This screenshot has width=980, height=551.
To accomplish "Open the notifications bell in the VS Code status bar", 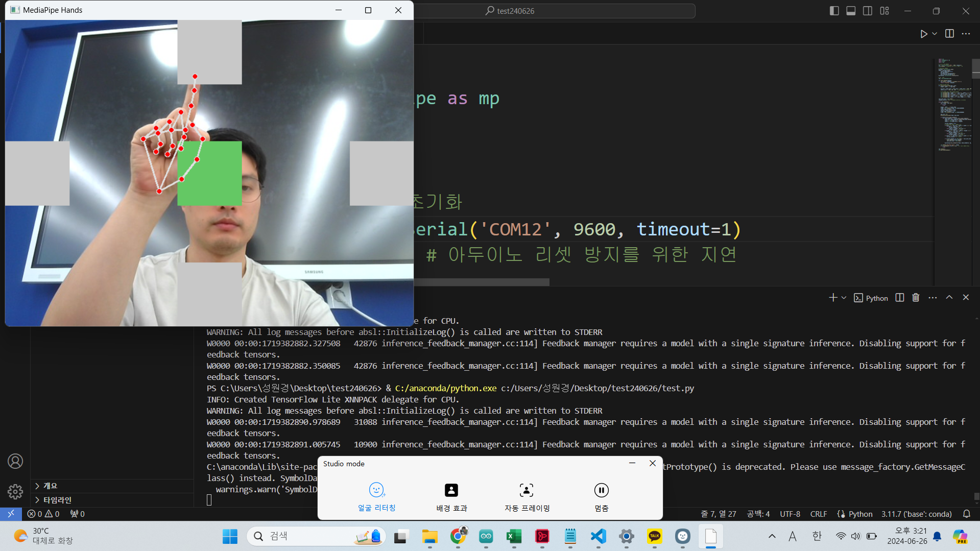I will coord(967,514).
